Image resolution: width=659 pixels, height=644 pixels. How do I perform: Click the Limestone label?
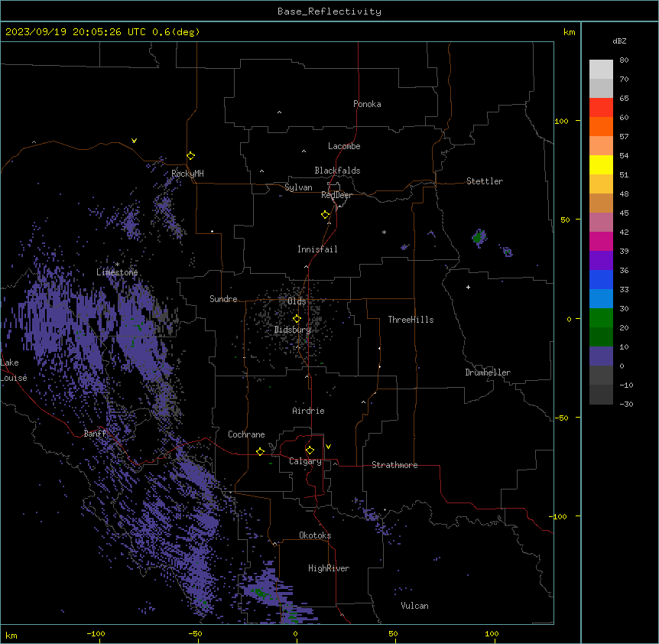point(117,272)
